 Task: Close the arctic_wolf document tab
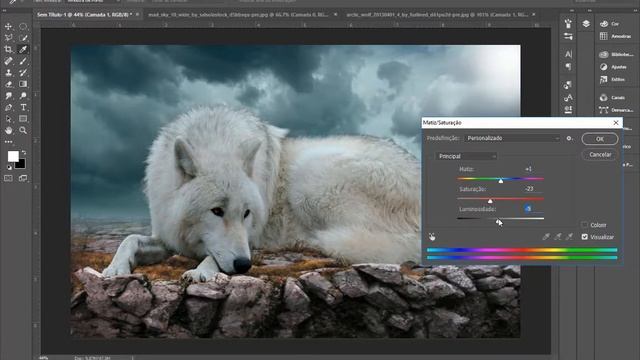click(533, 15)
